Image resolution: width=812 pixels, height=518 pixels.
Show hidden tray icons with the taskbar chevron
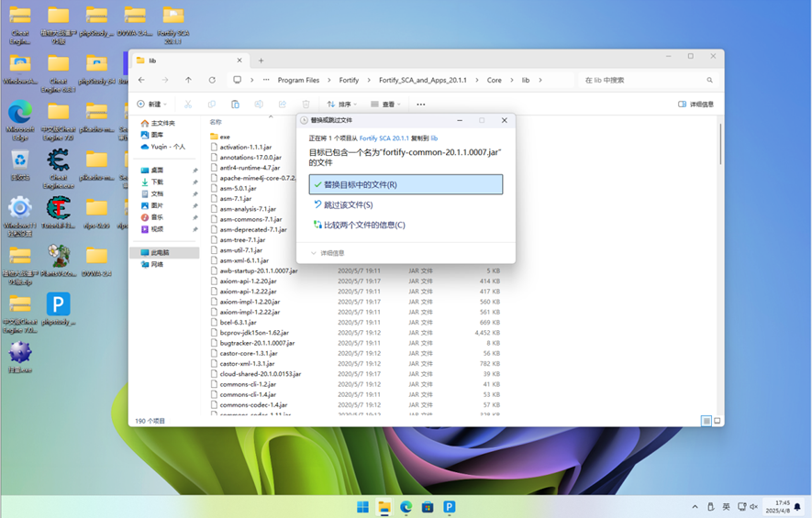click(695, 507)
